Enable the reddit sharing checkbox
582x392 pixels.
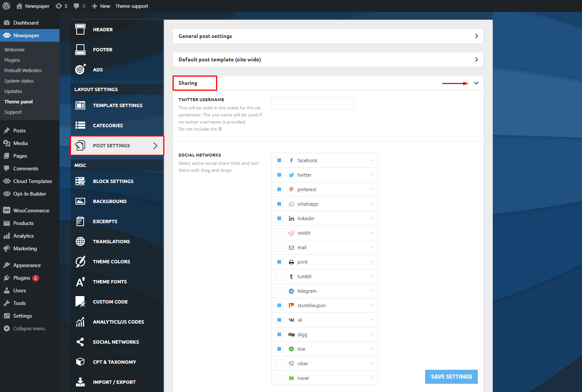point(279,233)
